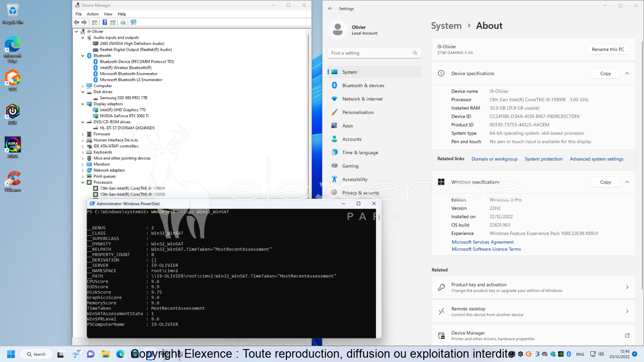Viewport: 644px width, 362px height.
Task: Expand the Computer node
Action: [x=83, y=86]
